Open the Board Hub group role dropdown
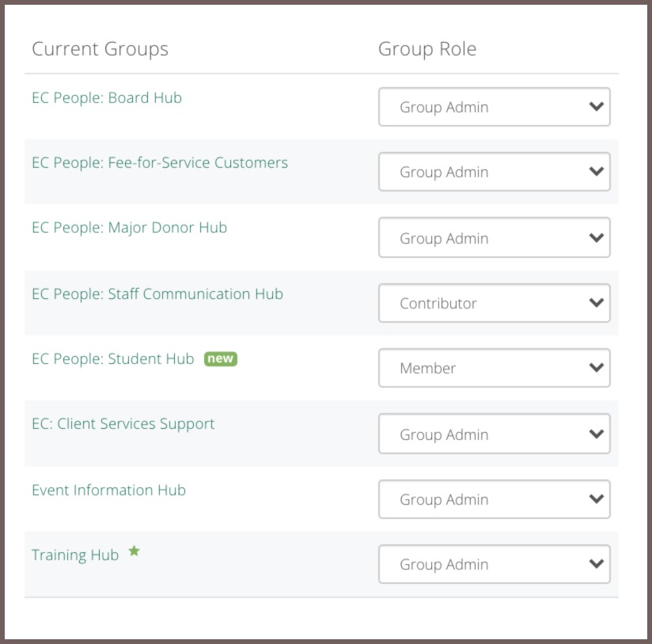This screenshot has width=652, height=644. pos(494,107)
